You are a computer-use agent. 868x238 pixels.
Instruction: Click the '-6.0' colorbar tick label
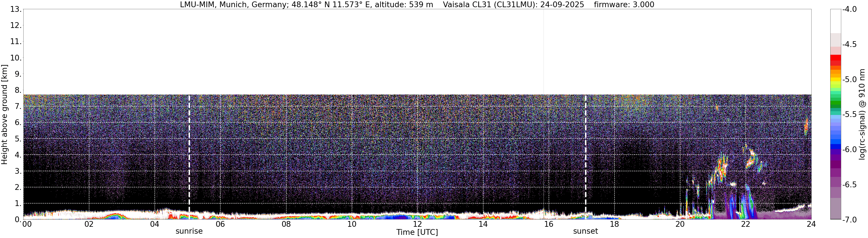coord(850,150)
